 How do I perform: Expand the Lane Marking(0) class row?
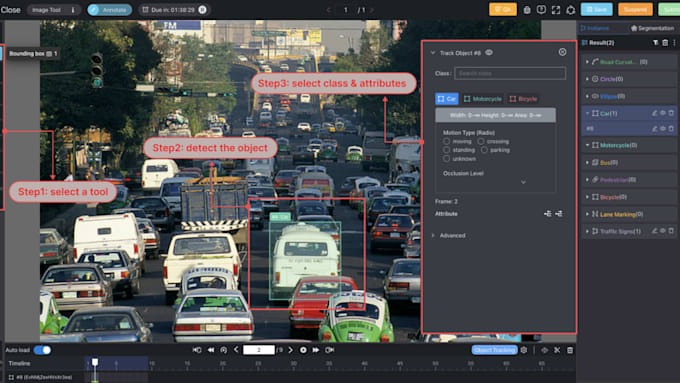coord(587,214)
